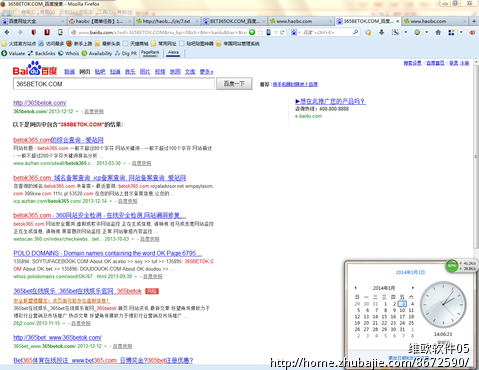Switch to the e/7.txt tab
Image resolution: width=479 pixels, height=370 pixels.
pyautogui.click(x=167, y=21)
